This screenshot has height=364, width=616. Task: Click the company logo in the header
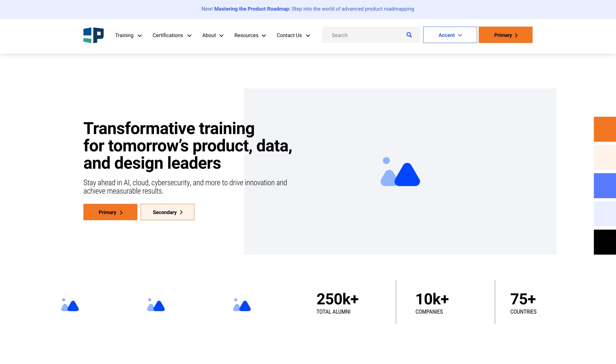click(93, 35)
